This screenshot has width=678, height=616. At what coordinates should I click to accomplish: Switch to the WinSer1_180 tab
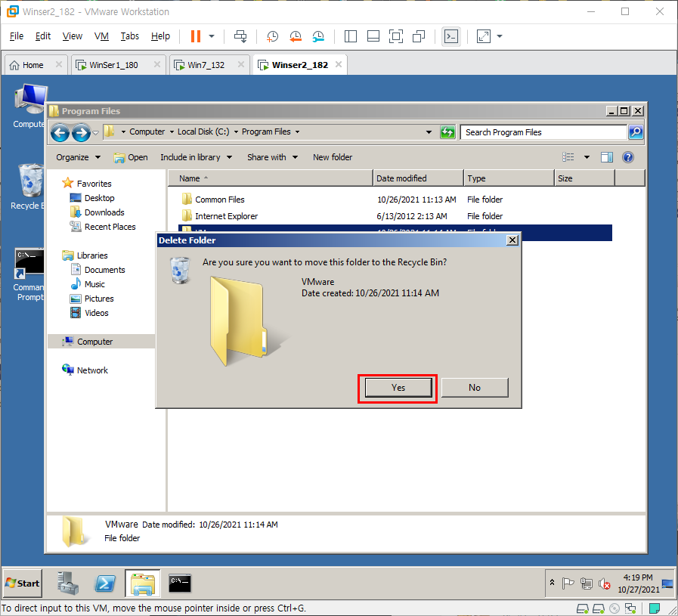(113, 65)
